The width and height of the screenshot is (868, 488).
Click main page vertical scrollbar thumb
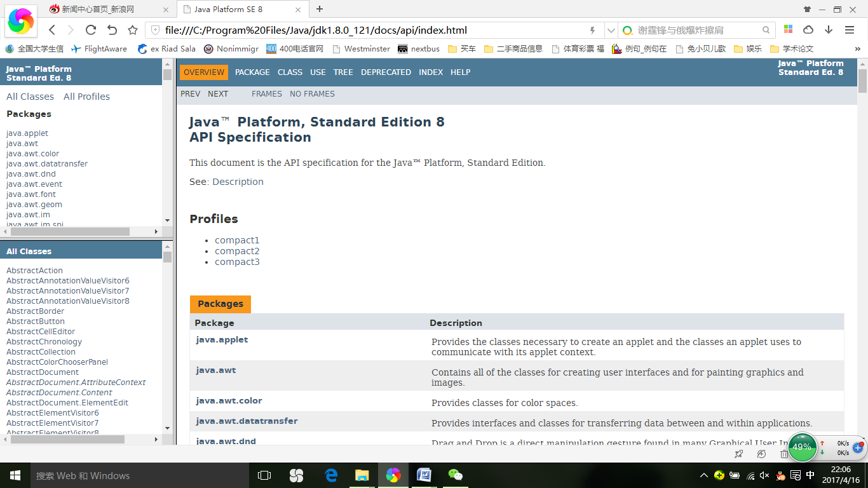coord(862,81)
